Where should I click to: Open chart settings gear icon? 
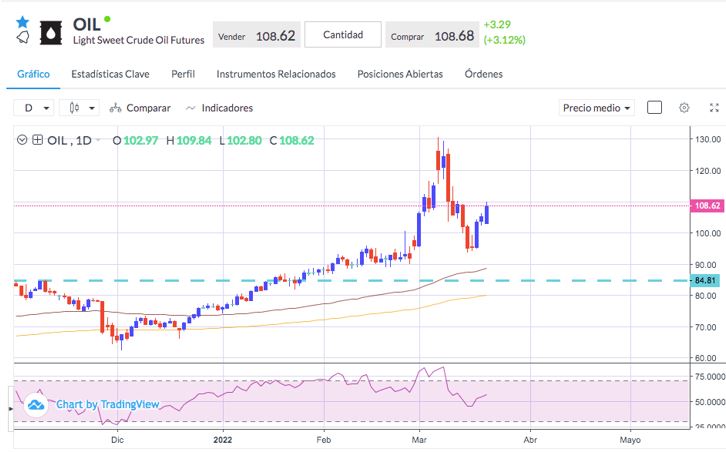pyautogui.click(x=684, y=108)
